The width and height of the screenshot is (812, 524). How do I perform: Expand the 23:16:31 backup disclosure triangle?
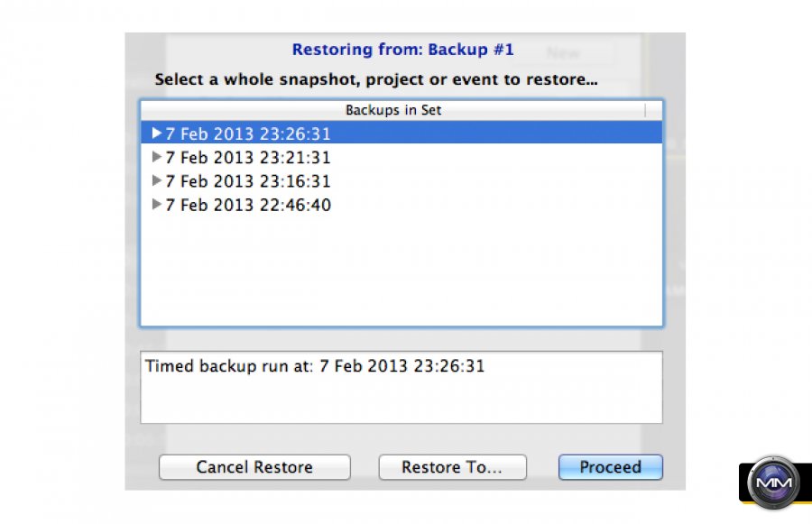click(157, 181)
